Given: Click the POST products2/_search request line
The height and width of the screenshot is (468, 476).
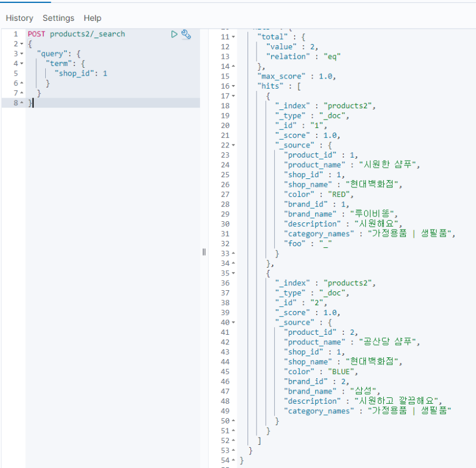Looking at the screenshot, I should pos(76,34).
